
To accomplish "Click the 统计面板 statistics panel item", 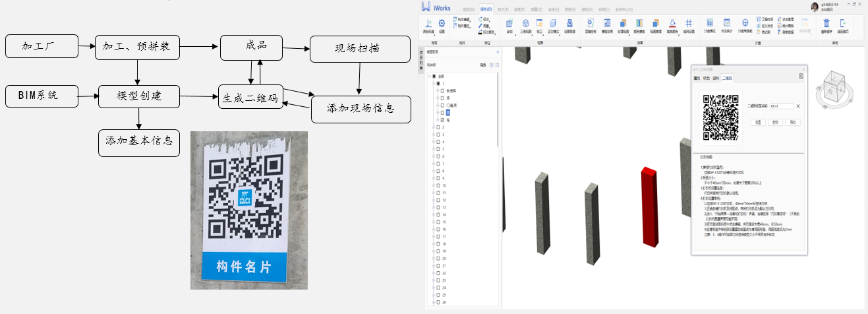I will point(786,26).
